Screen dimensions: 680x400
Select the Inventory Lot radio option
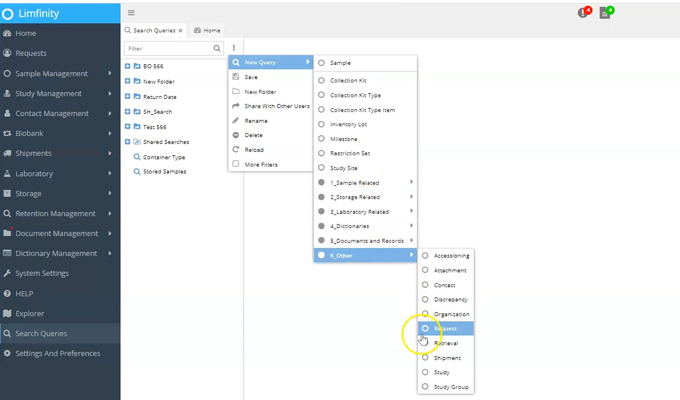(321, 124)
